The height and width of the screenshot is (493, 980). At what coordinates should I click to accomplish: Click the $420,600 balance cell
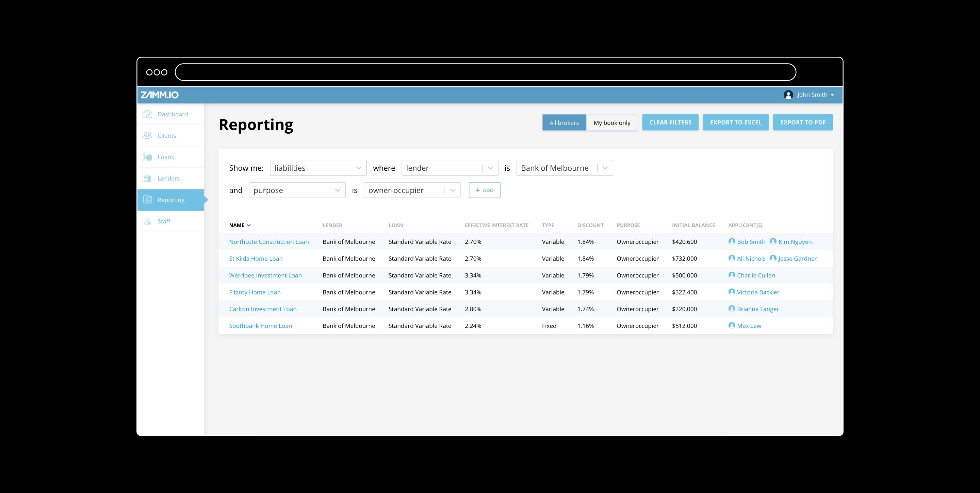[x=684, y=242]
